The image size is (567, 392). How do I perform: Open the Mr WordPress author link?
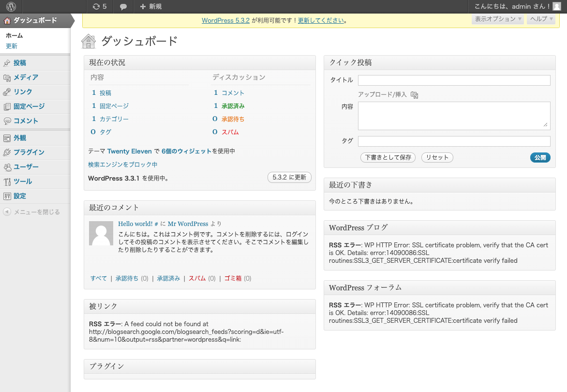(x=188, y=224)
